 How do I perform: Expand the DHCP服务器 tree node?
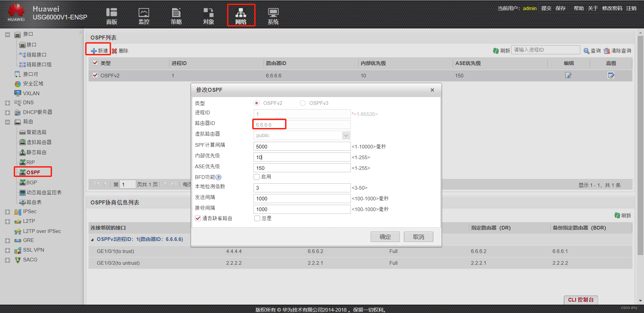click(x=7, y=113)
